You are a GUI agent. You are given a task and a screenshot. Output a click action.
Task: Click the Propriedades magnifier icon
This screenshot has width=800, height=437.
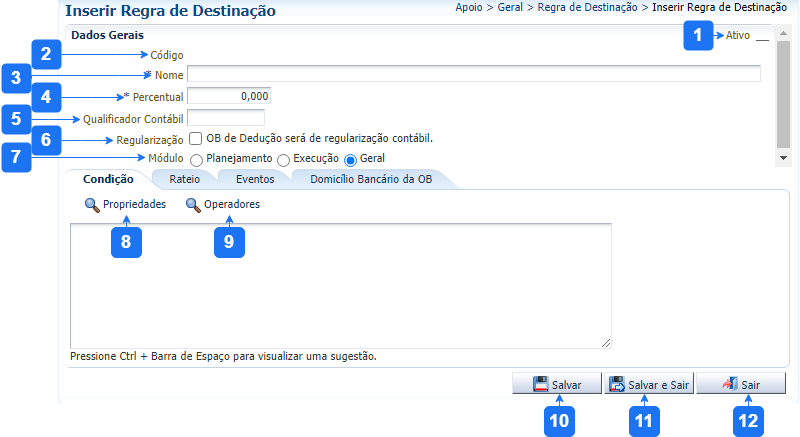pos(92,205)
